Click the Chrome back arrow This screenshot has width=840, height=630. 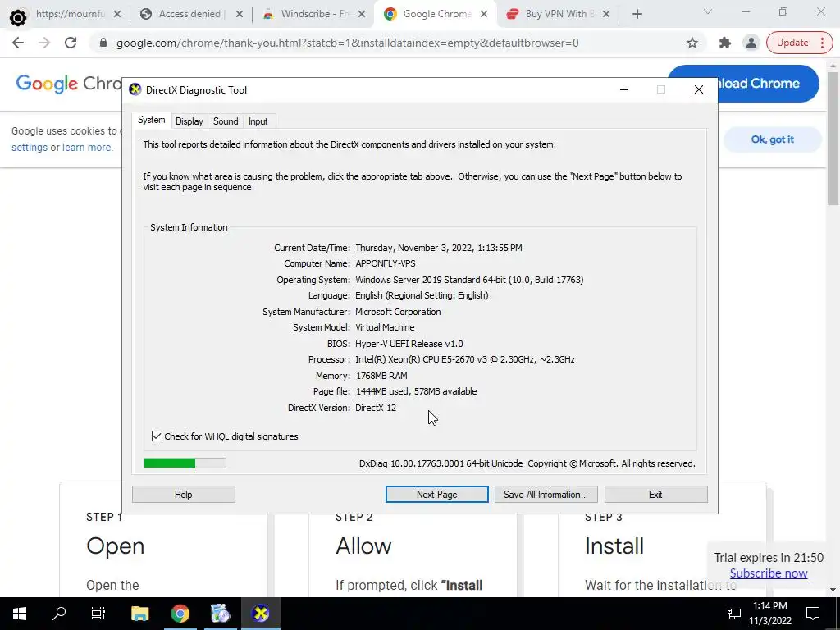[18, 43]
